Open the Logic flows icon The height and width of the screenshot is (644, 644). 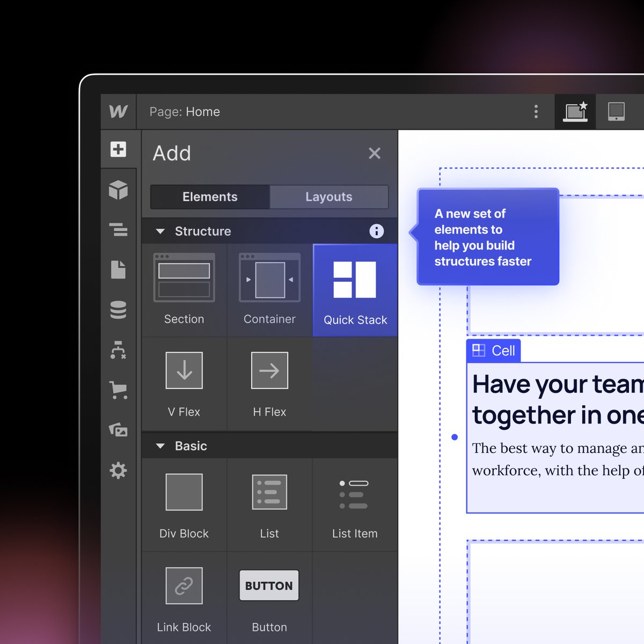pos(118,350)
